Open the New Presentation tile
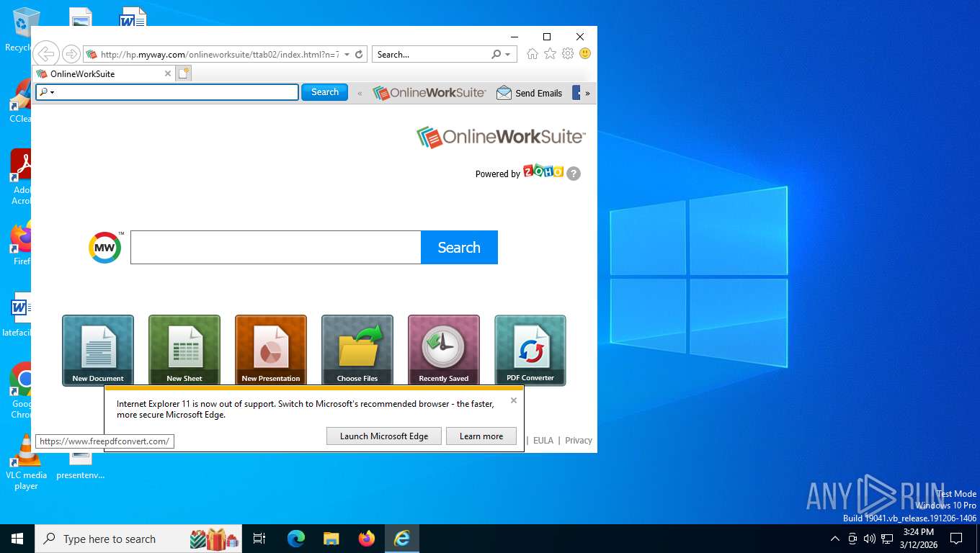The image size is (980, 553). click(x=271, y=350)
